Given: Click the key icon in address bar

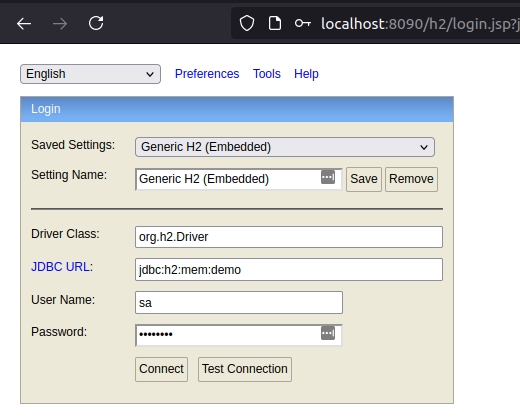Looking at the screenshot, I should [x=303, y=23].
